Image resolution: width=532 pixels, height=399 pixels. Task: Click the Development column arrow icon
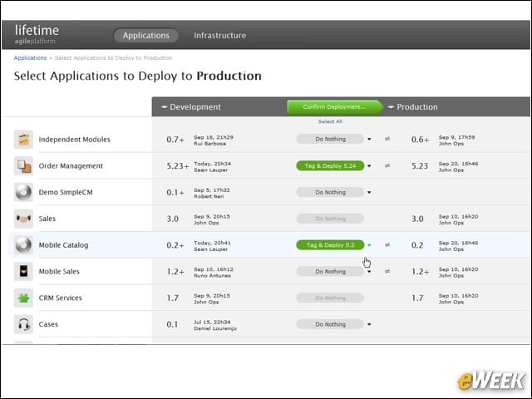click(165, 107)
